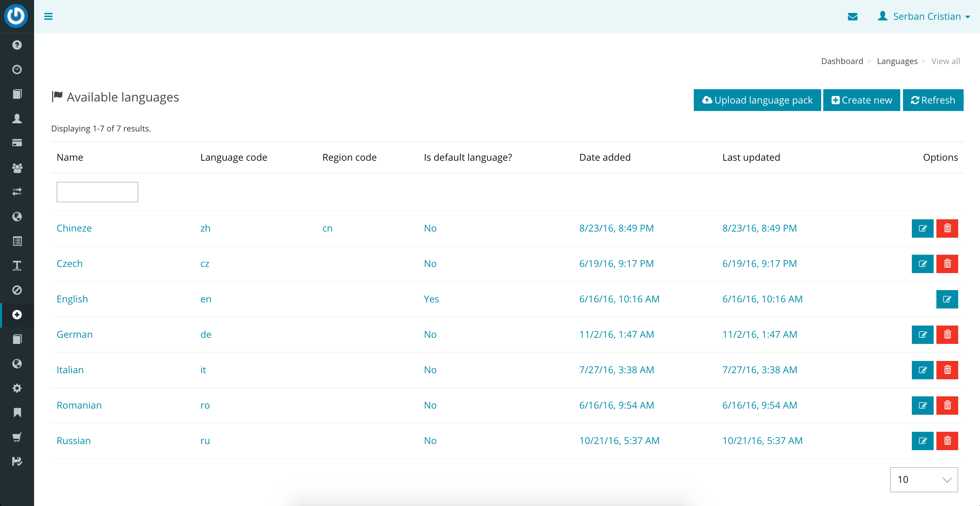
Task: Click the bookmark sidebar icon
Action: (17, 412)
